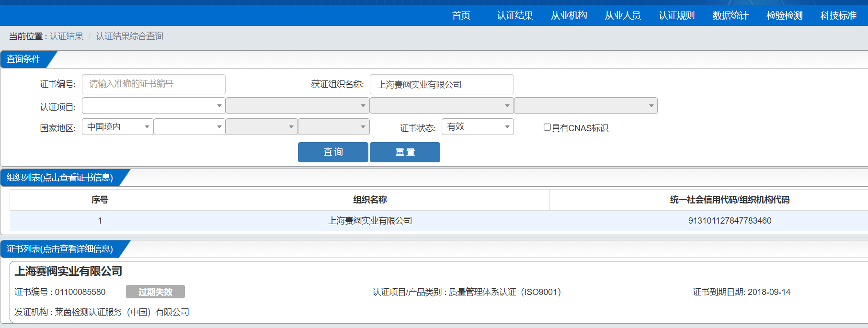Click the expiry date 2018-09-14
The width and height of the screenshot is (868, 328).
(x=769, y=292)
